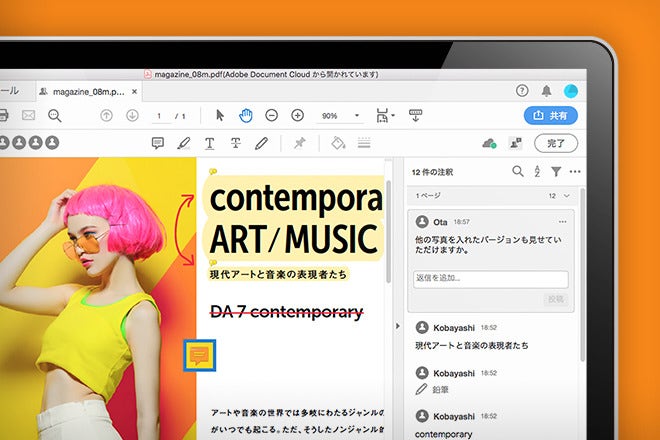Click the comments panel scrollbar
The width and height of the screenshot is (660, 440).
click(583, 275)
